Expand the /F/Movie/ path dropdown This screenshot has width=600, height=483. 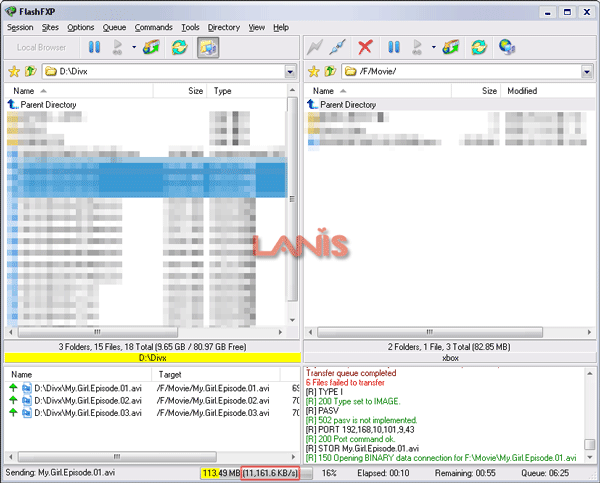pos(587,72)
